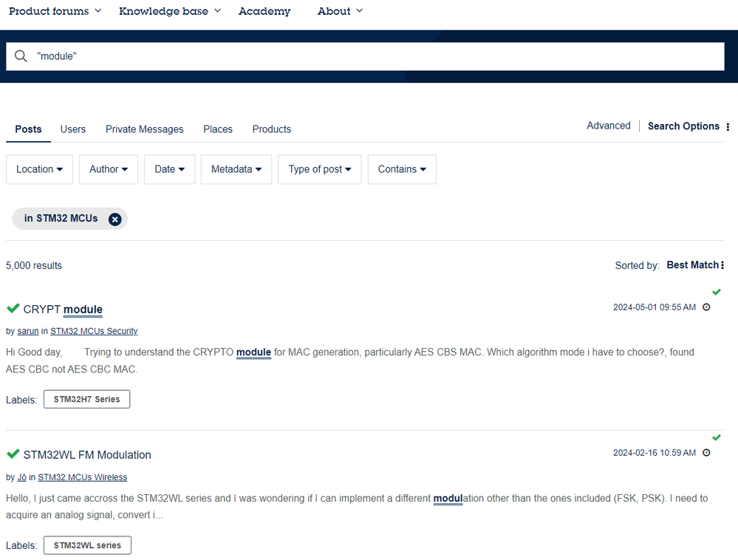The image size is (738, 560).
Task: Open the Date filter dropdown
Action: pyautogui.click(x=169, y=169)
